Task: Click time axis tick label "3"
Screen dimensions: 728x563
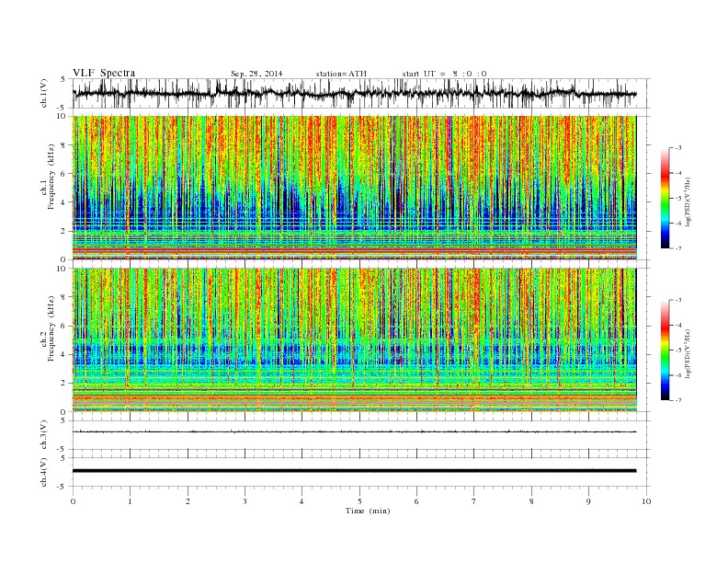Action: 245,501
